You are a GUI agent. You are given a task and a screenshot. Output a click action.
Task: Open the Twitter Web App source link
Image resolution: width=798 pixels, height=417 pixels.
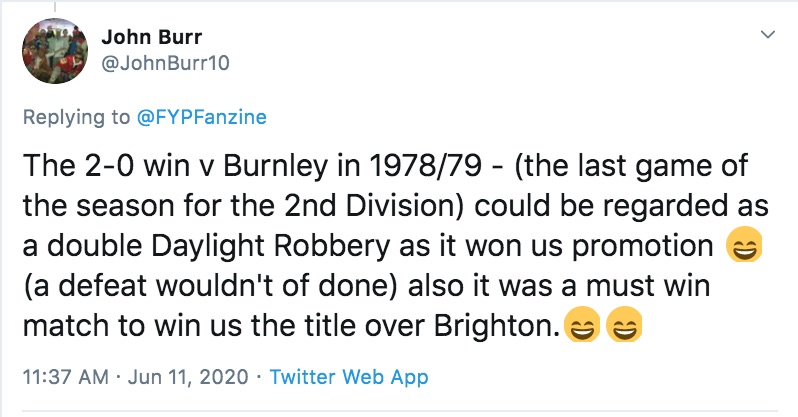coord(349,377)
